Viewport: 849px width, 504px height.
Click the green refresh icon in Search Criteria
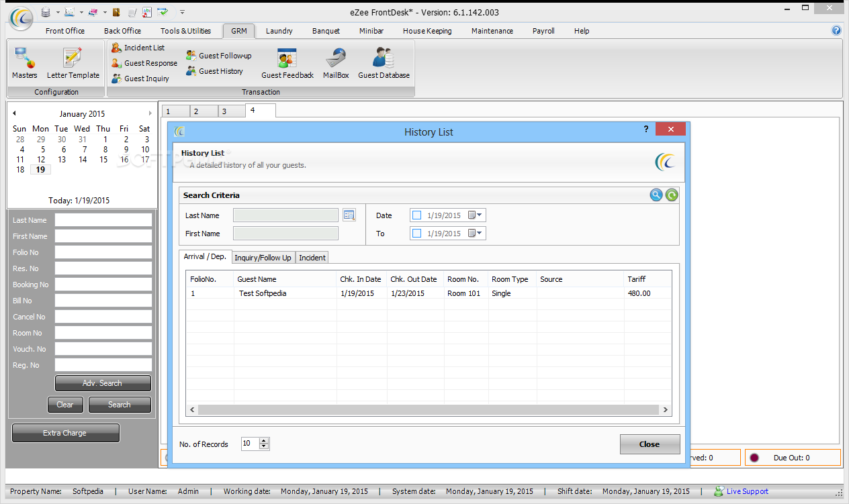click(672, 195)
